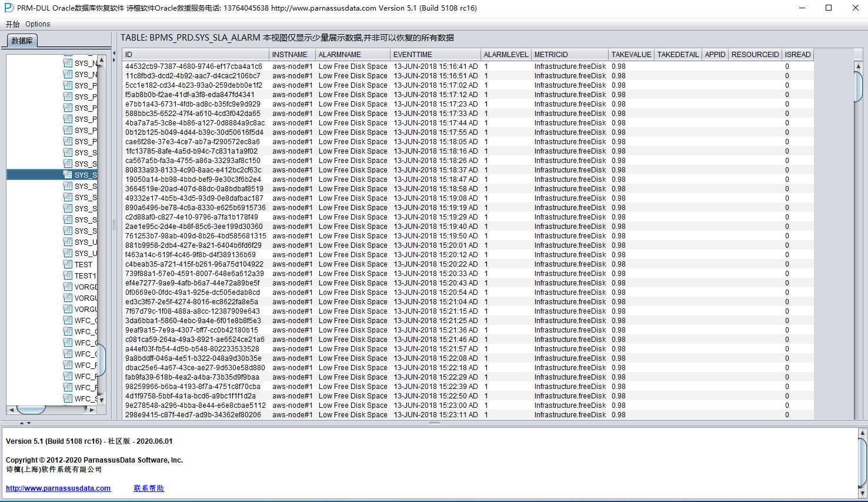Click the RESOURCEID column header

pos(755,54)
